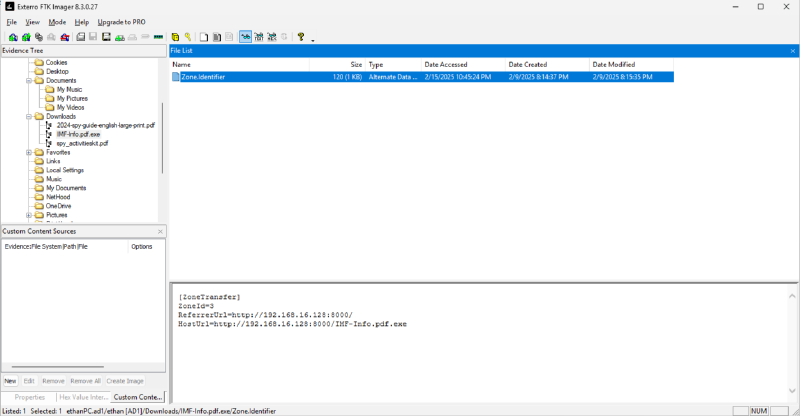
Task: Expand the Pictures folder node
Action: click(x=29, y=215)
